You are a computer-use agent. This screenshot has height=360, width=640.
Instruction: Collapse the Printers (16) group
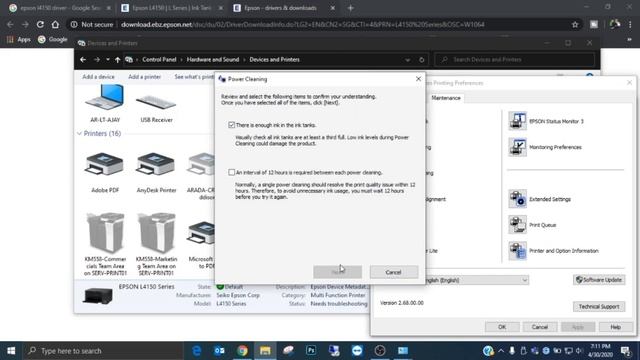(79, 133)
